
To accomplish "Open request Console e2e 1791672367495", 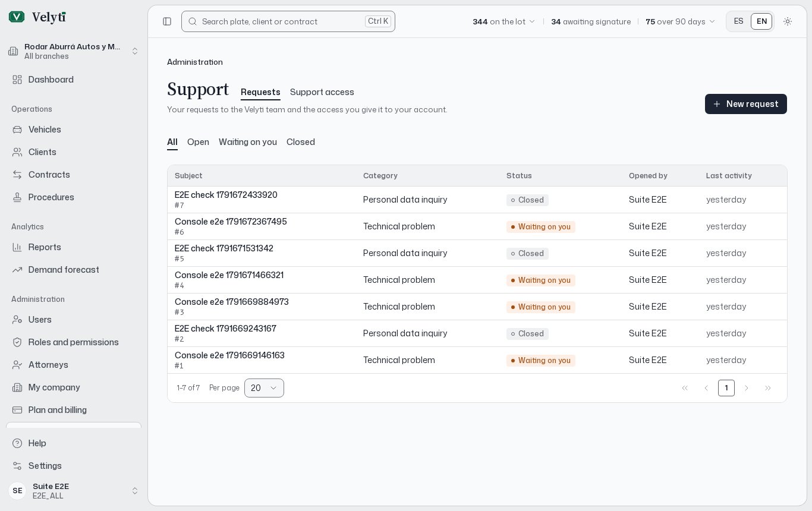I will coord(231,222).
